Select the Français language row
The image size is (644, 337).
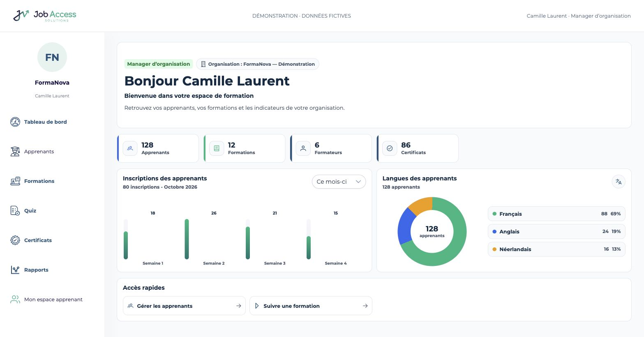click(x=556, y=214)
